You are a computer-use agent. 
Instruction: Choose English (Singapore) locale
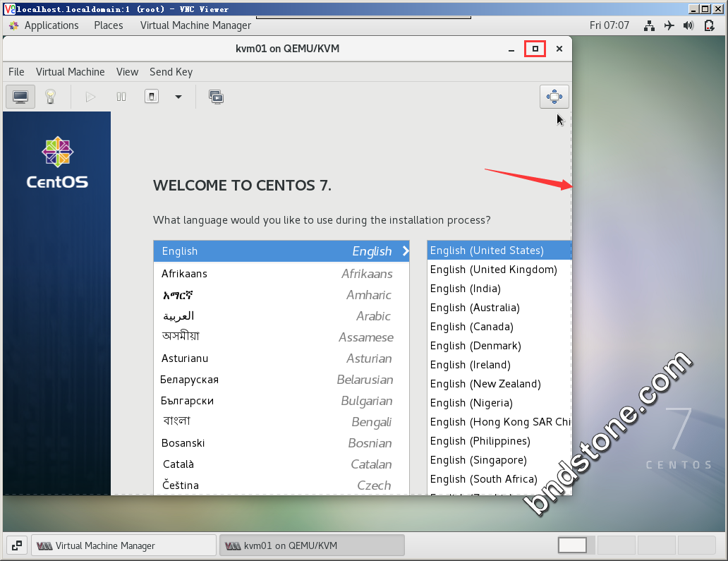499,460
